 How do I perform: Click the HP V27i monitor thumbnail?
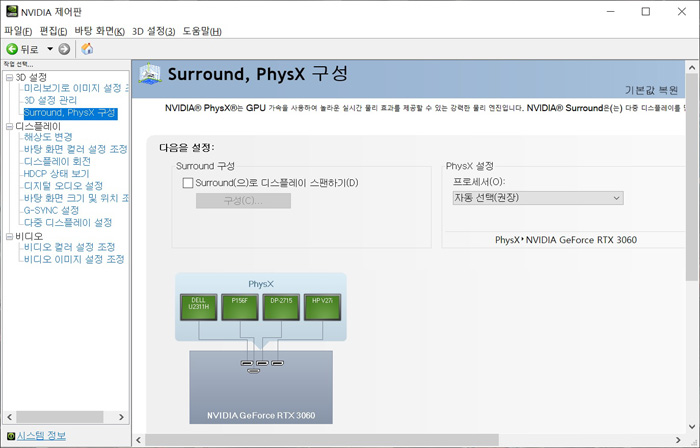pos(322,307)
